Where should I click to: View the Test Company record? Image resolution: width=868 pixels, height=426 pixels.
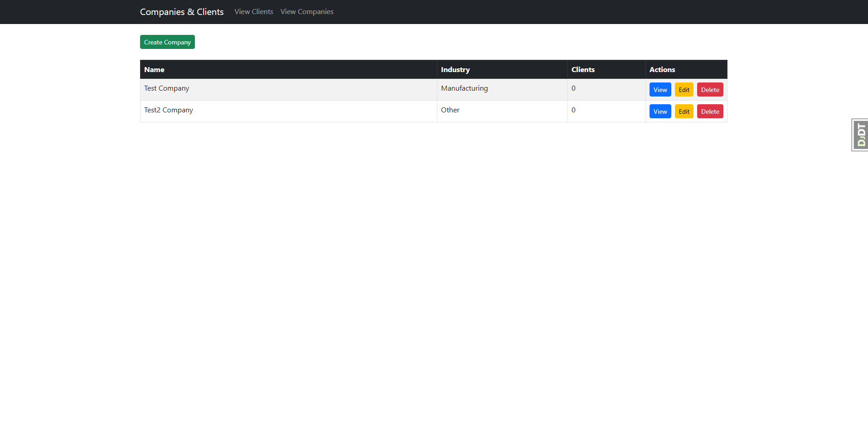660,90
